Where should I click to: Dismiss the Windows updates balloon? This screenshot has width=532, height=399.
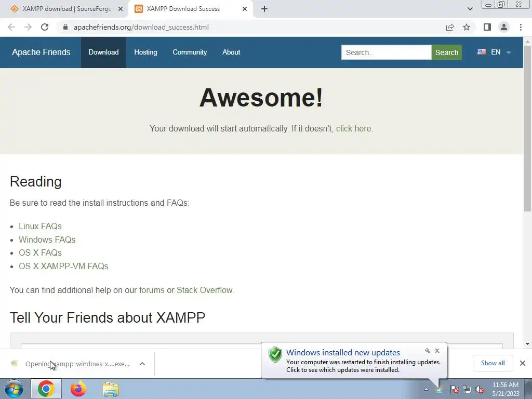tap(437, 351)
